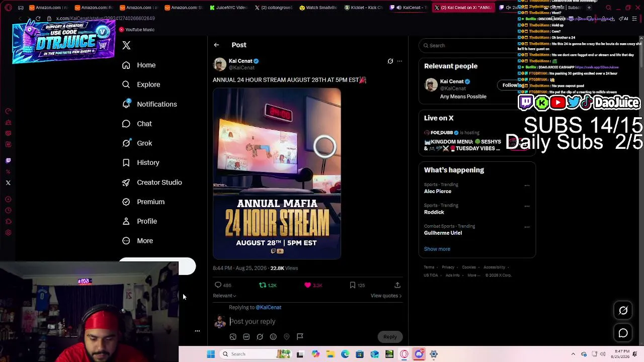
Task: Go to Home in X sidebar
Action: [139, 65]
